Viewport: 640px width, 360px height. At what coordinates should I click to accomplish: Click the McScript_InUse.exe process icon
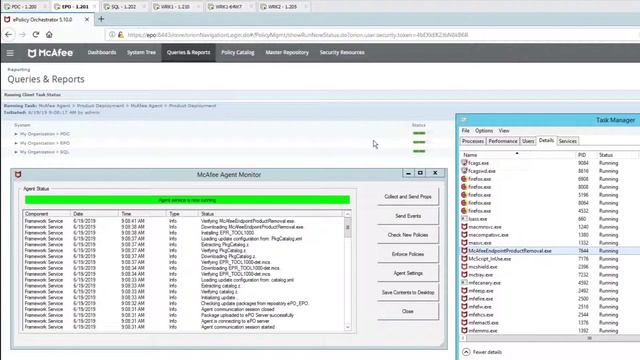pos(464,259)
